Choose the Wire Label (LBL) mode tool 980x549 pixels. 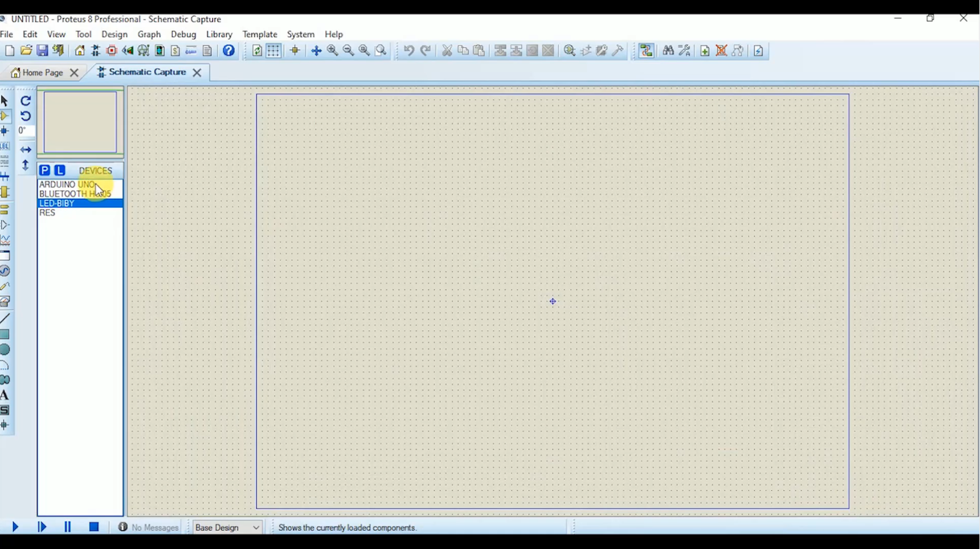(5, 146)
